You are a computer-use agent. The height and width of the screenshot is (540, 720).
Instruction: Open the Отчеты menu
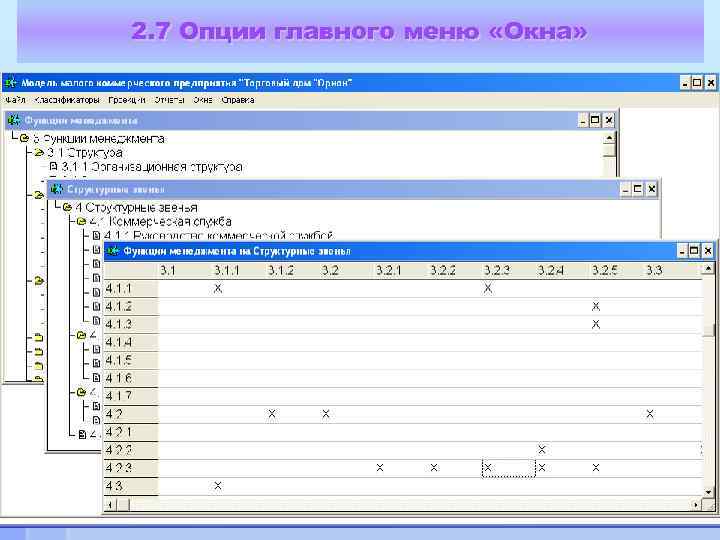coord(169,100)
